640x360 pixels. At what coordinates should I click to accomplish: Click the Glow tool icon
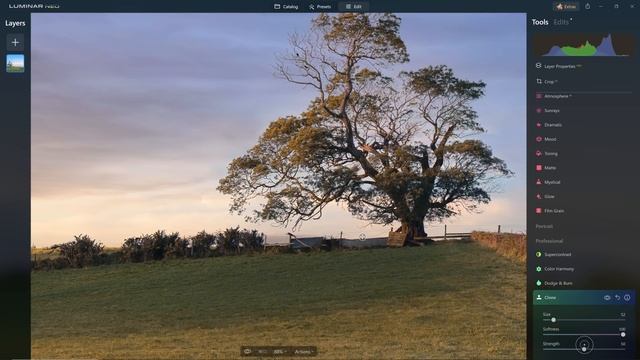pyautogui.click(x=539, y=196)
